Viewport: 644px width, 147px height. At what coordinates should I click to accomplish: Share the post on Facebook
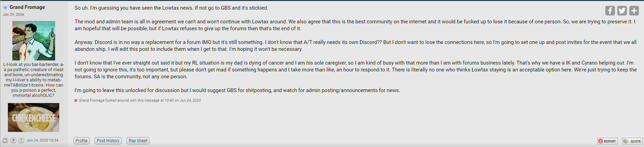point(610,11)
